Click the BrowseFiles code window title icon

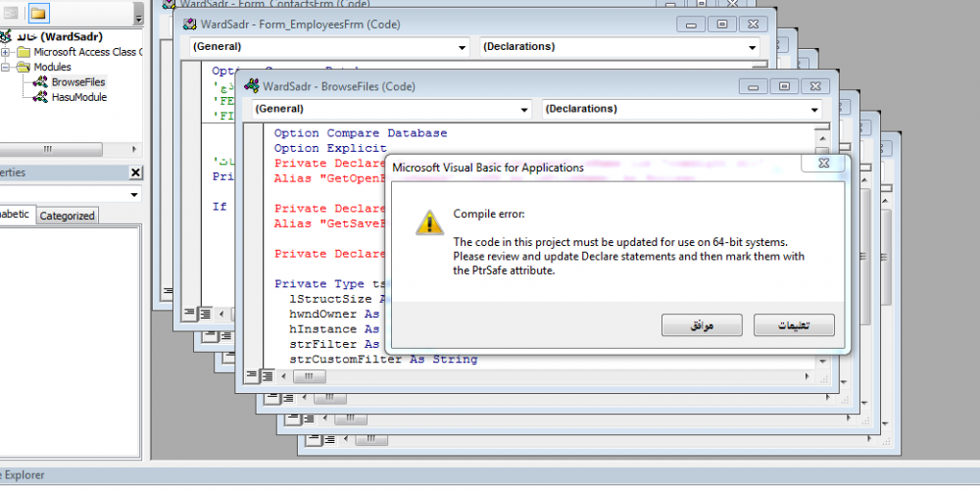click(x=251, y=86)
